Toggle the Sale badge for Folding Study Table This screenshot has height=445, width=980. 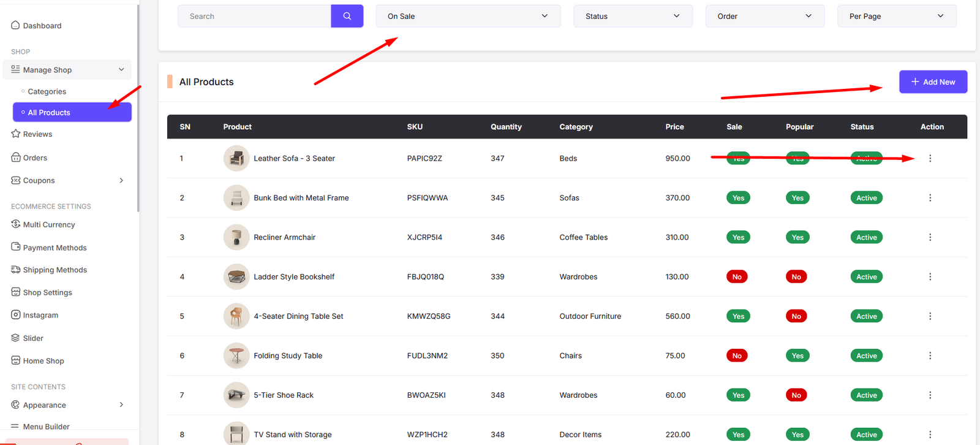pyautogui.click(x=737, y=356)
